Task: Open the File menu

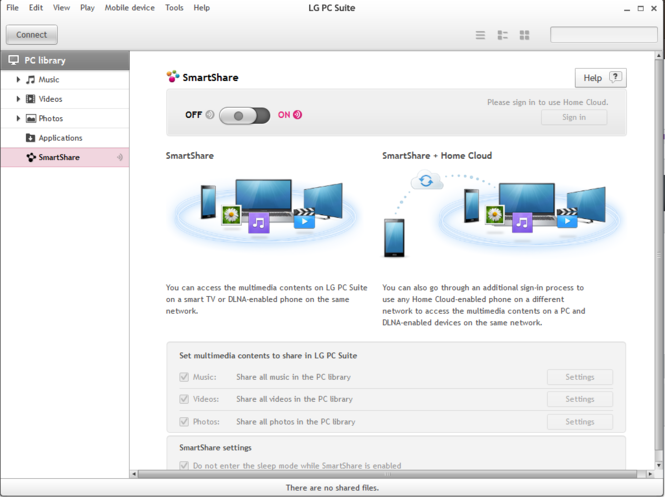Action: click(12, 8)
